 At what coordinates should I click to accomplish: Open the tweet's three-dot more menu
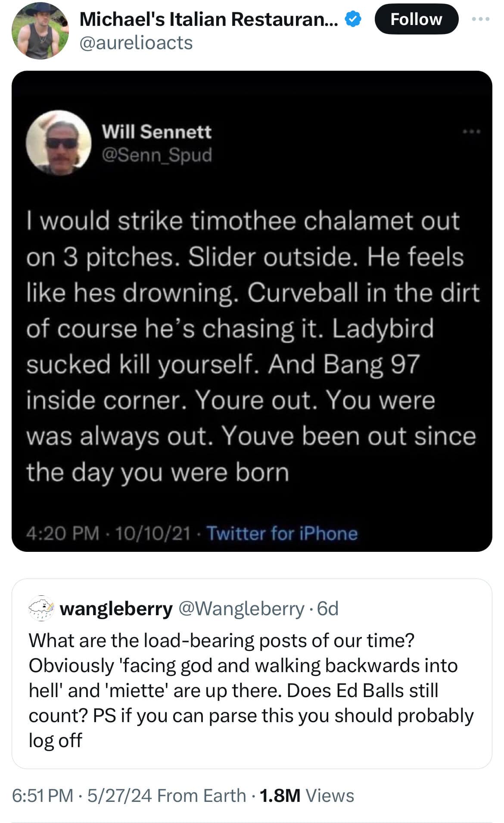point(481,19)
